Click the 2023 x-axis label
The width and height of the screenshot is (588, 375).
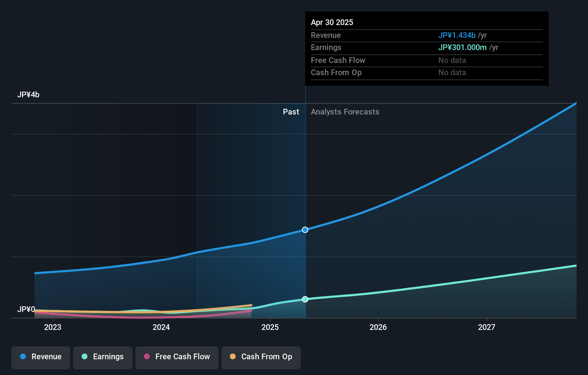53,327
